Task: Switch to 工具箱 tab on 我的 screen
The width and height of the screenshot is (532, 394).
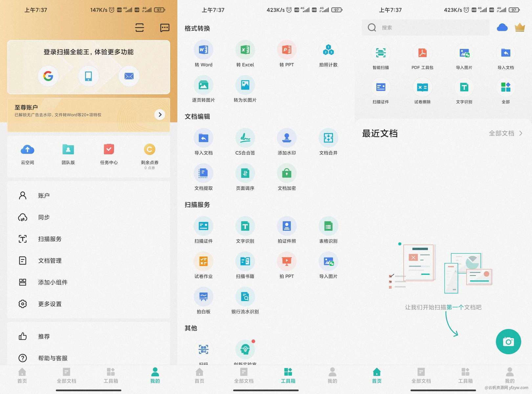Action: pos(111,376)
